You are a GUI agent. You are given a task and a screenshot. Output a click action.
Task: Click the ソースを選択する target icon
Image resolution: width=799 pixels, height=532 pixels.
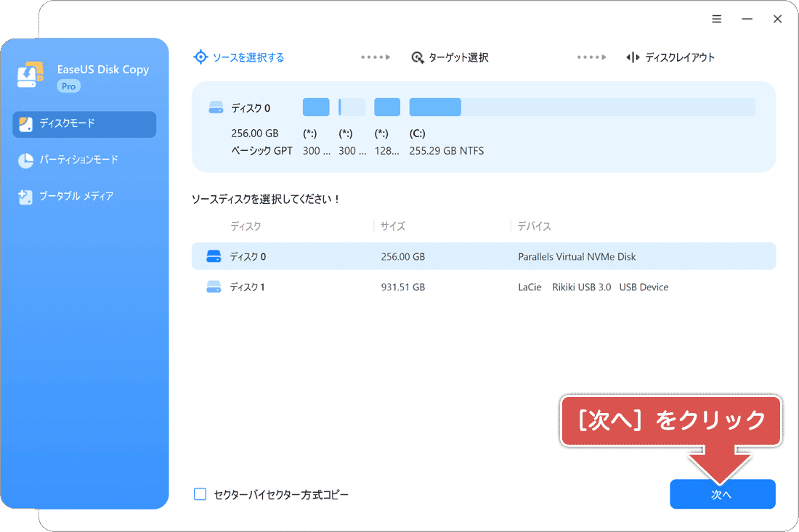click(x=200, y=57)
